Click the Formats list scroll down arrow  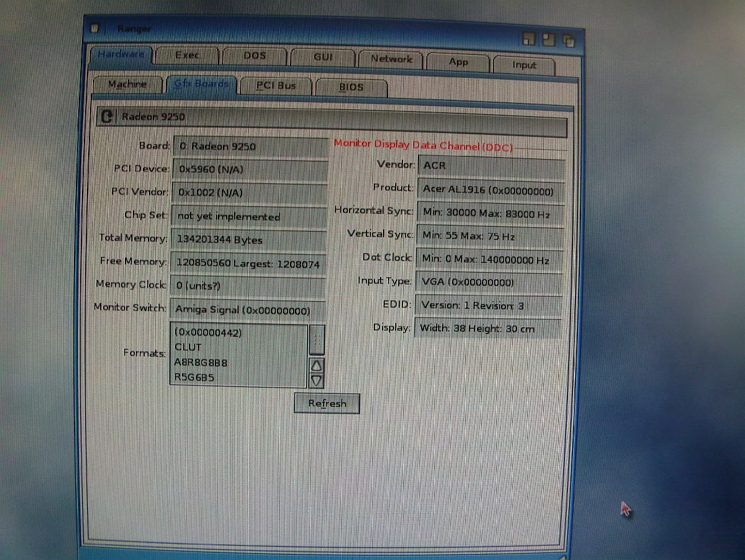point(317,380)
